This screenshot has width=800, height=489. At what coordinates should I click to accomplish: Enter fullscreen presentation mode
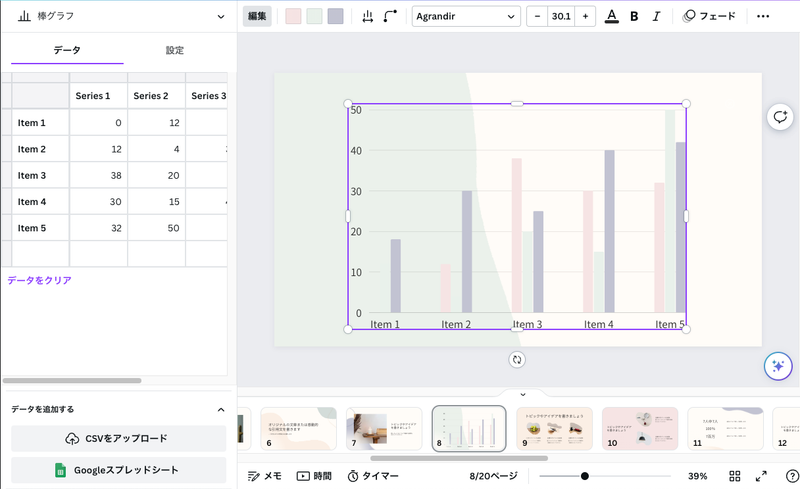[761, 476]
